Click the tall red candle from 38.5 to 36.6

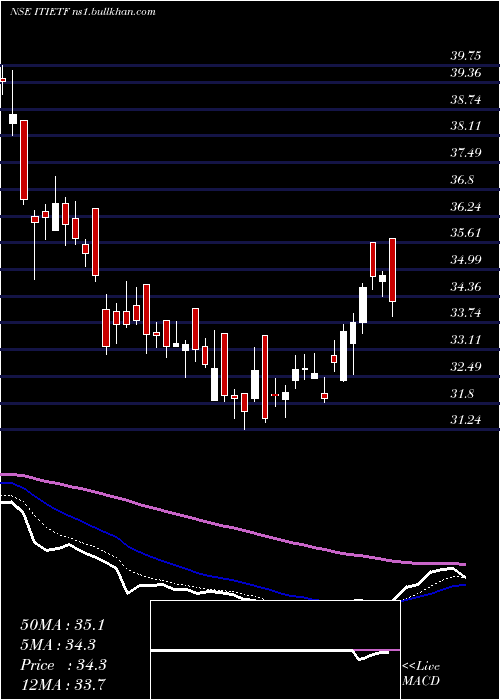point(23,160)
